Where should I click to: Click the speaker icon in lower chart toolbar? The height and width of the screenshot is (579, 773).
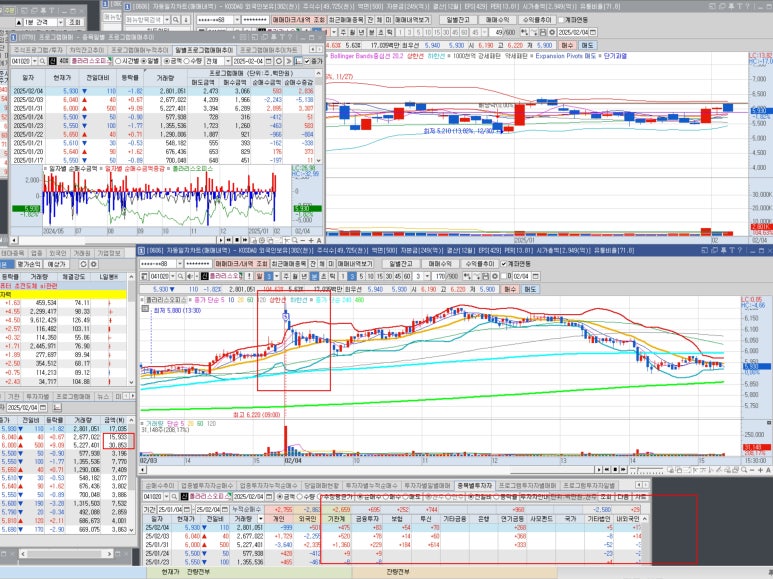click(x=190, y=276)
